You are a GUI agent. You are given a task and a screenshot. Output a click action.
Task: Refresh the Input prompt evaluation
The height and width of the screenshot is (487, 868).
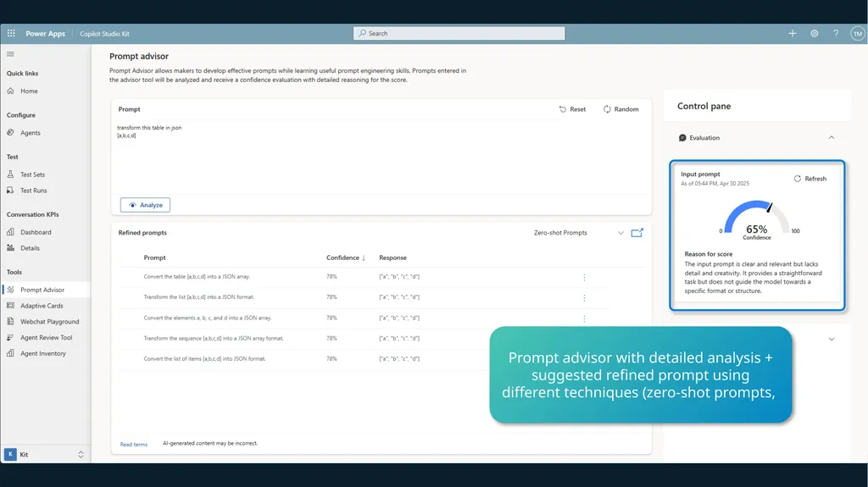pos(810,179)
